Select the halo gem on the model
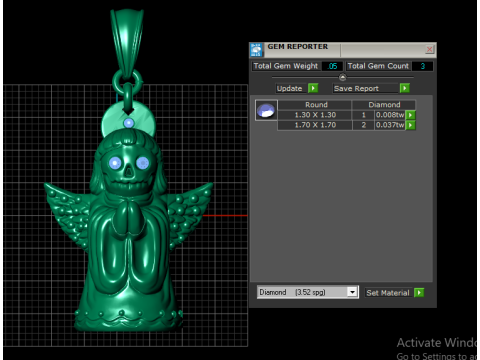The image size is (480, 360). [x=129, y=123]
